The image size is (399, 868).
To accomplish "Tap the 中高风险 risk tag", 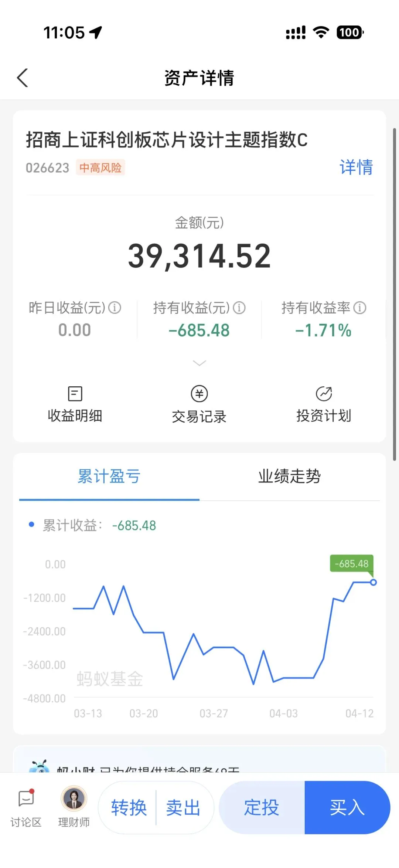I will point(100,167).
